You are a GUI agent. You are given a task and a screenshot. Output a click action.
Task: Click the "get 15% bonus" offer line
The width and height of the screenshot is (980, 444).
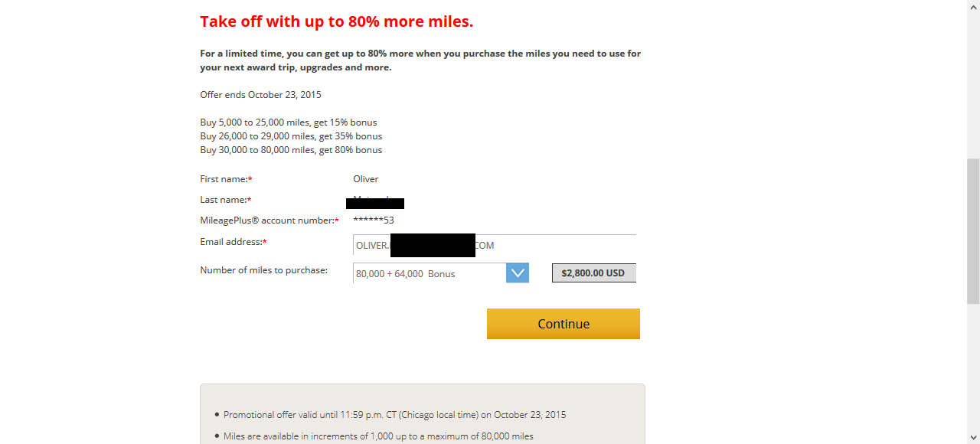[x=289, y=122]
